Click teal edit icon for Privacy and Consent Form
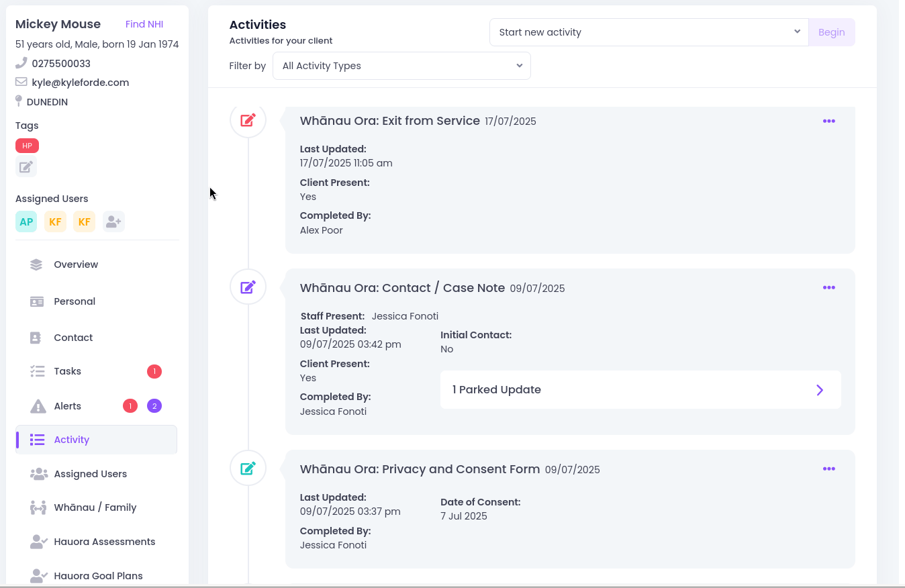The image size is (905, 588). (248, 468)
